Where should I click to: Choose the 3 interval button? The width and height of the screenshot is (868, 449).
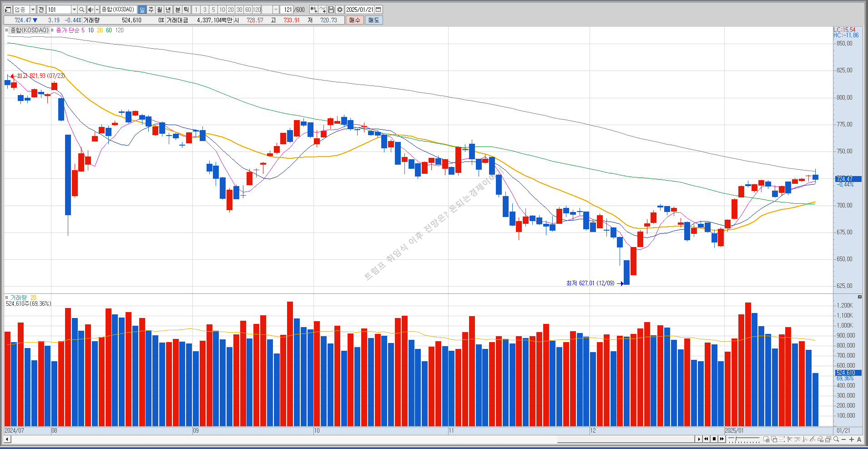pyautogui.click(x=205, y=10)
